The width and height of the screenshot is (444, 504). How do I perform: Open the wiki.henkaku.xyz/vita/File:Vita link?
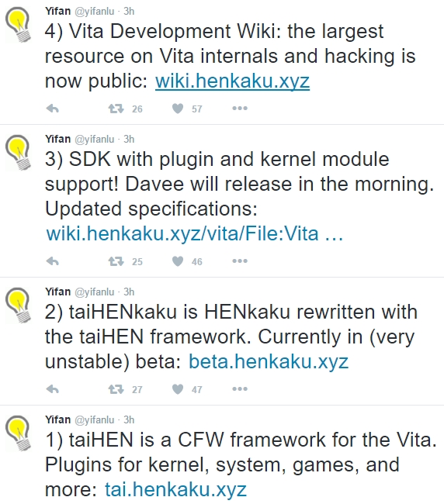pos(195,233)
